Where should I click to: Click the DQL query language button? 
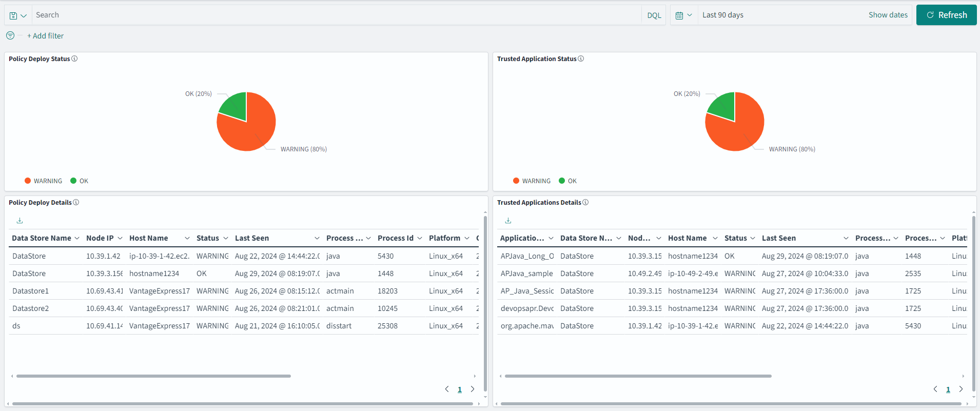[x=654, y=15]
